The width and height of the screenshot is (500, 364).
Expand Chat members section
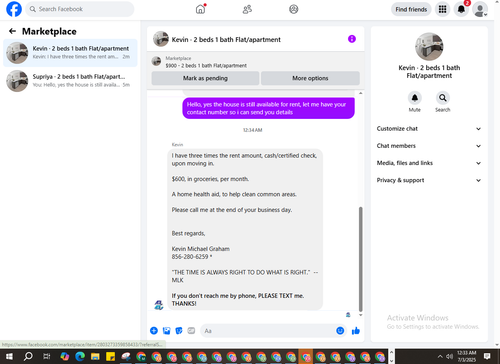point(429,146)
